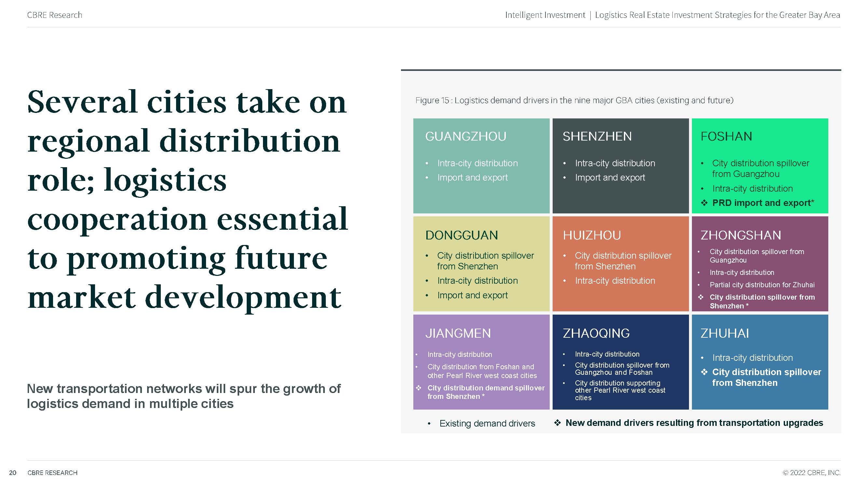Click diamond icon in legend for new demand drivers
This screenshot has height=488, width=868.
pyautogui.click(x=557, y=423)
